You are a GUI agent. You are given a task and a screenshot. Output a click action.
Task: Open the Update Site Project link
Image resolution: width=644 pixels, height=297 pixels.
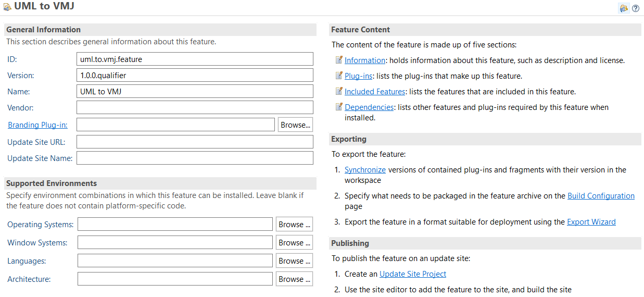[x=413, y=274]
